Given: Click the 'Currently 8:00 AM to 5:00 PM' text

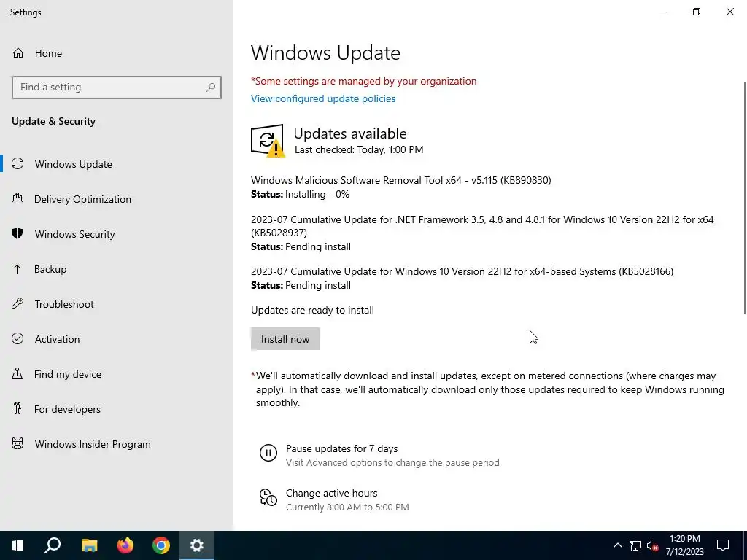Looking at the screenshot, I should click(x=347, y=507).
